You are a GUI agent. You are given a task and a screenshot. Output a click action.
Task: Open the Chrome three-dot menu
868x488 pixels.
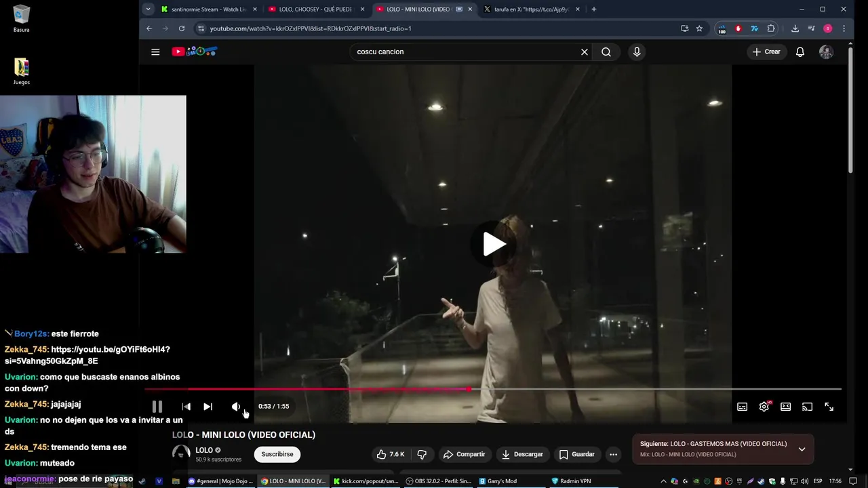click(x=844, y=28)
